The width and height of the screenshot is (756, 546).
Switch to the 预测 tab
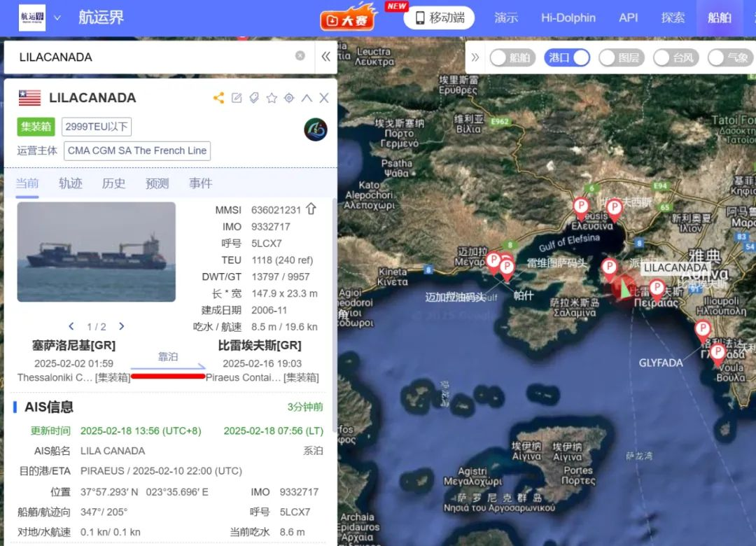click(157, 183)
